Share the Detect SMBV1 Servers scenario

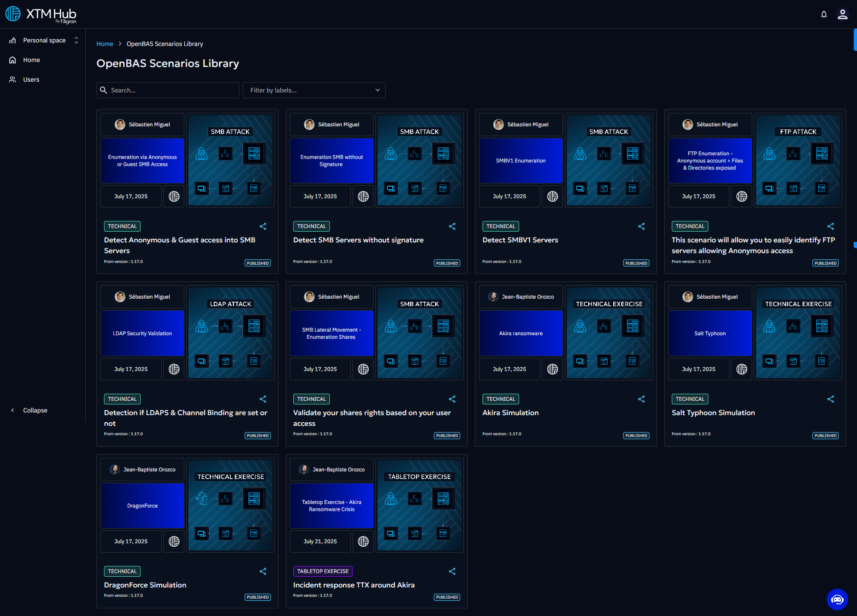click(641, 226)
